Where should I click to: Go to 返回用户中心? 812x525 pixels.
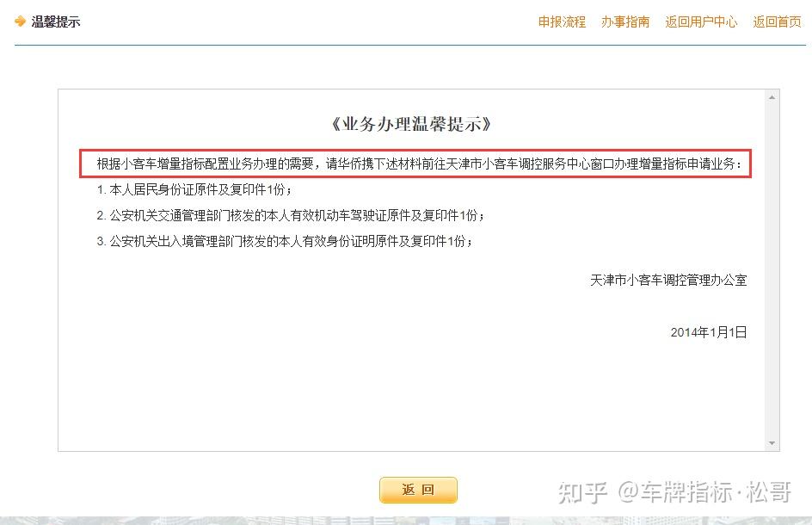[x=701, y=22]
